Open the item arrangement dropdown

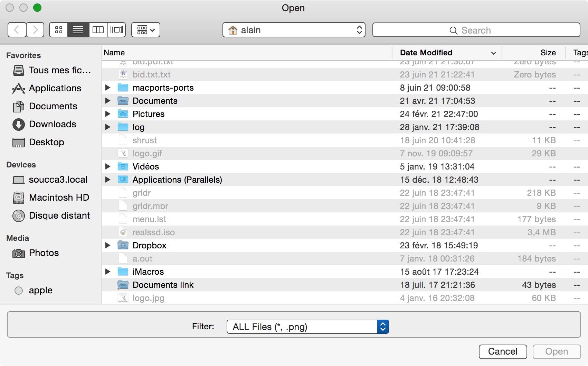pyautogui.click(x=145, y=30)
